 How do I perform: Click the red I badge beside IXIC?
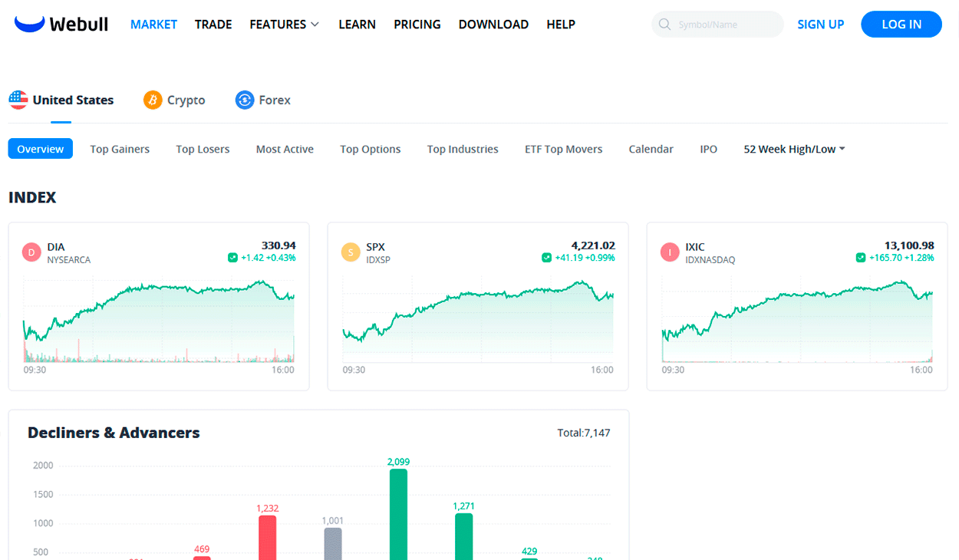pos(668,252)
